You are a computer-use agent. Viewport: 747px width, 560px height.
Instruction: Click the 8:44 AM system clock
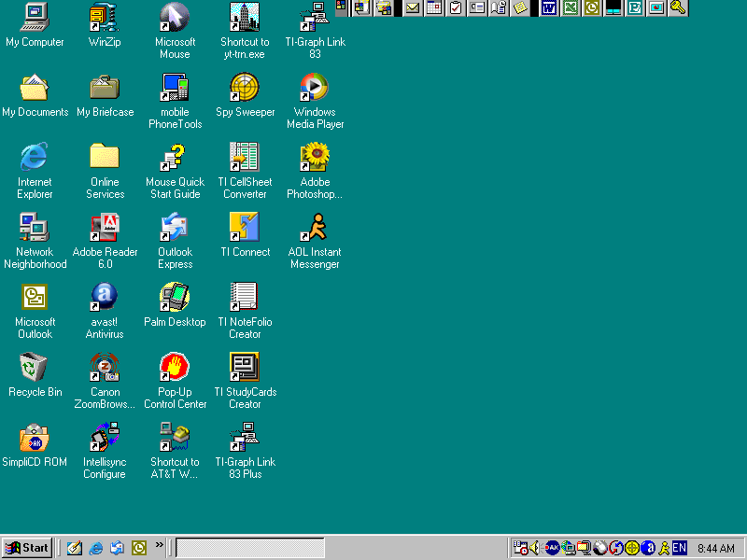716,549
